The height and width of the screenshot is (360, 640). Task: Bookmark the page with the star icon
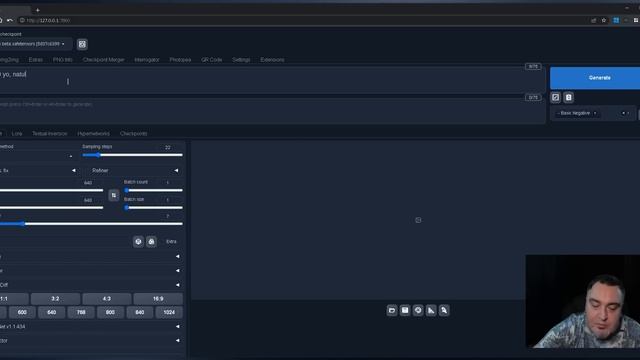[x=604, y=20]
